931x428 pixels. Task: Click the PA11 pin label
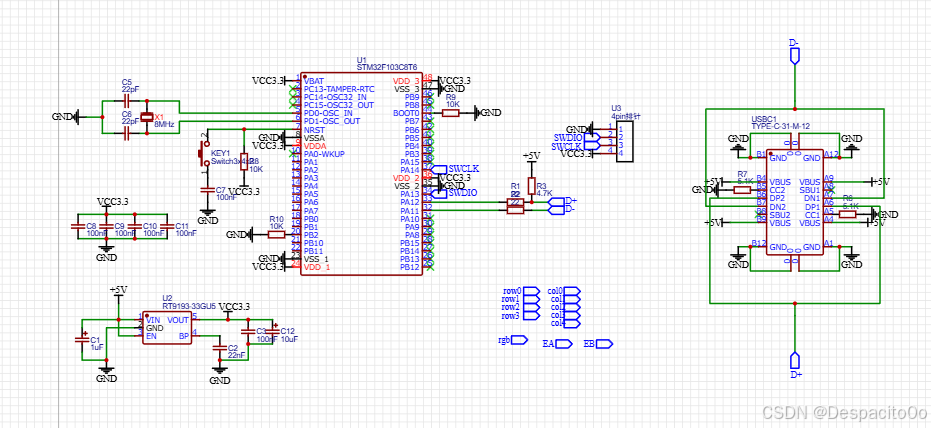point(410,211)
